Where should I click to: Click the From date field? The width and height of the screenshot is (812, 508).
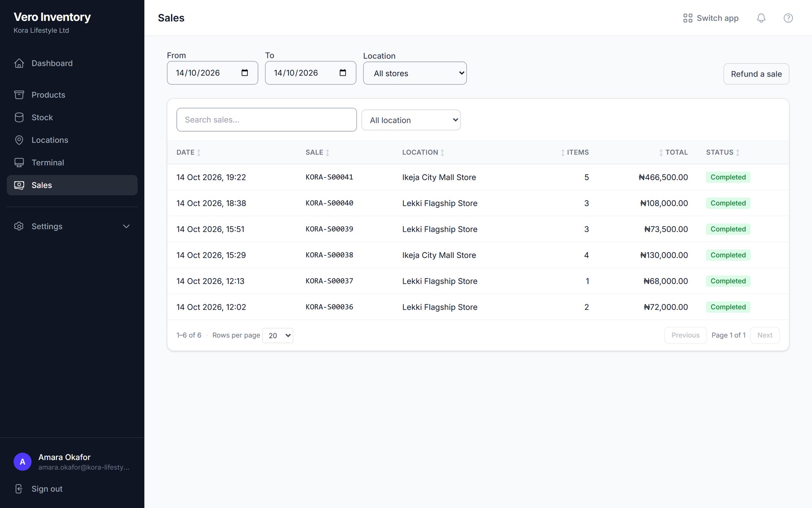point(212,73)
